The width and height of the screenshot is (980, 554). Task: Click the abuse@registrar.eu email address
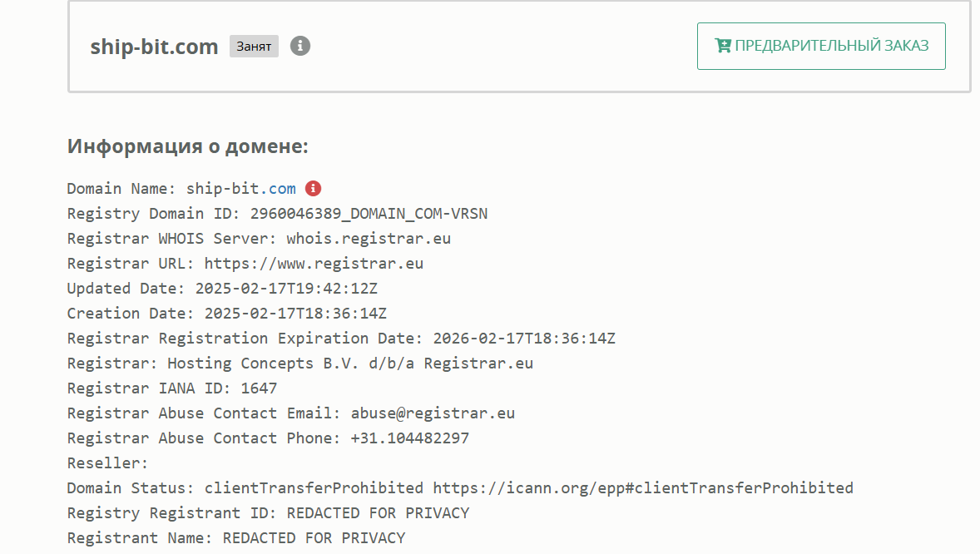point(433,413)
